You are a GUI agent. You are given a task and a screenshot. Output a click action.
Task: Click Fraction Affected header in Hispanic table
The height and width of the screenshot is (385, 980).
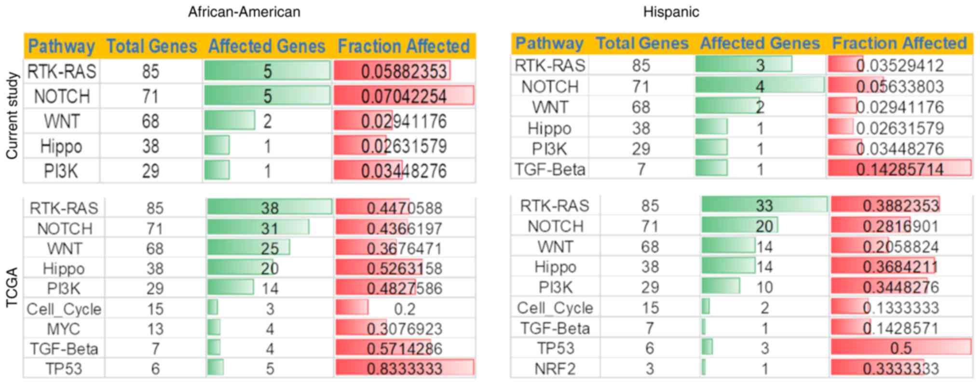pos(899,43)
